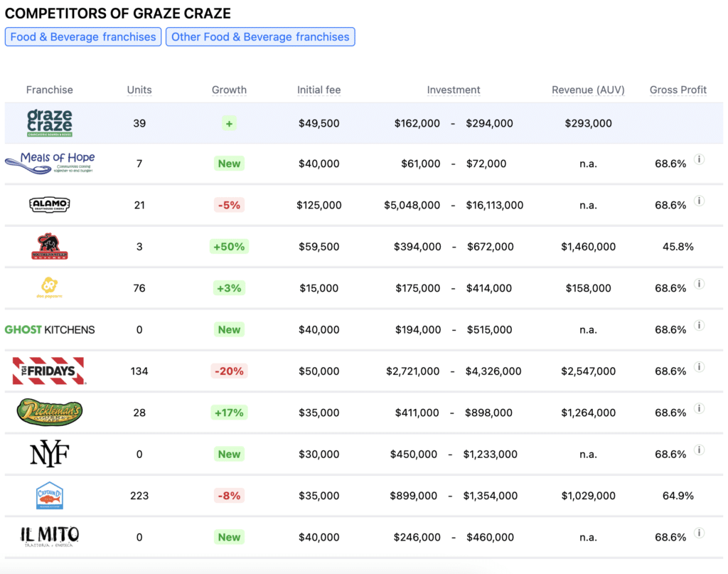Click the $16,113,000 investment value

(x=495, y=205)
